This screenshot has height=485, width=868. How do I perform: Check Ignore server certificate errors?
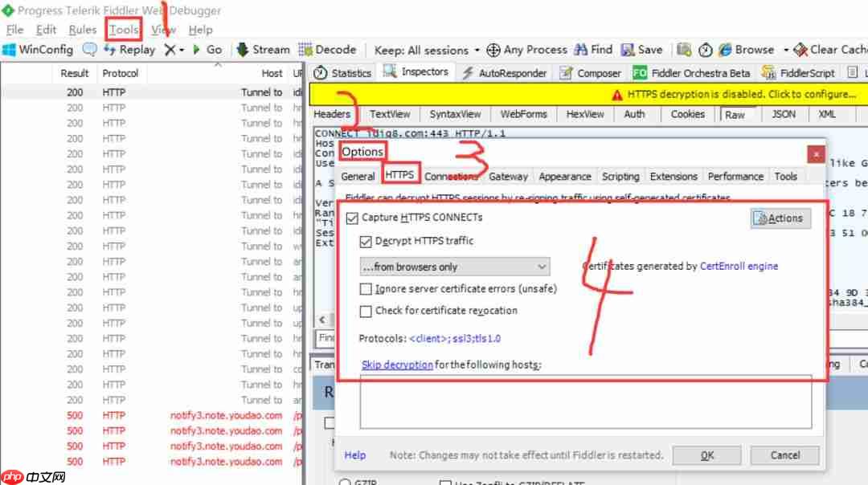click(366, 288)
